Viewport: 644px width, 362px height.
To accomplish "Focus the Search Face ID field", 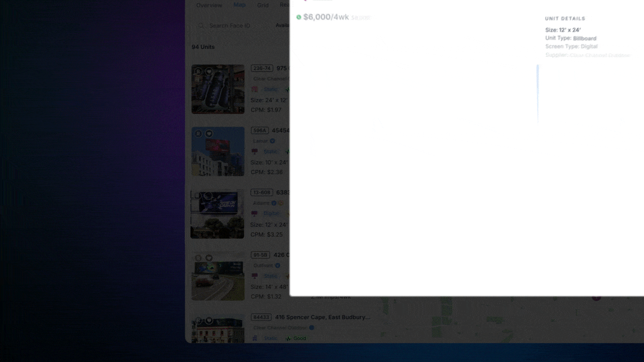I will (229, 26).
